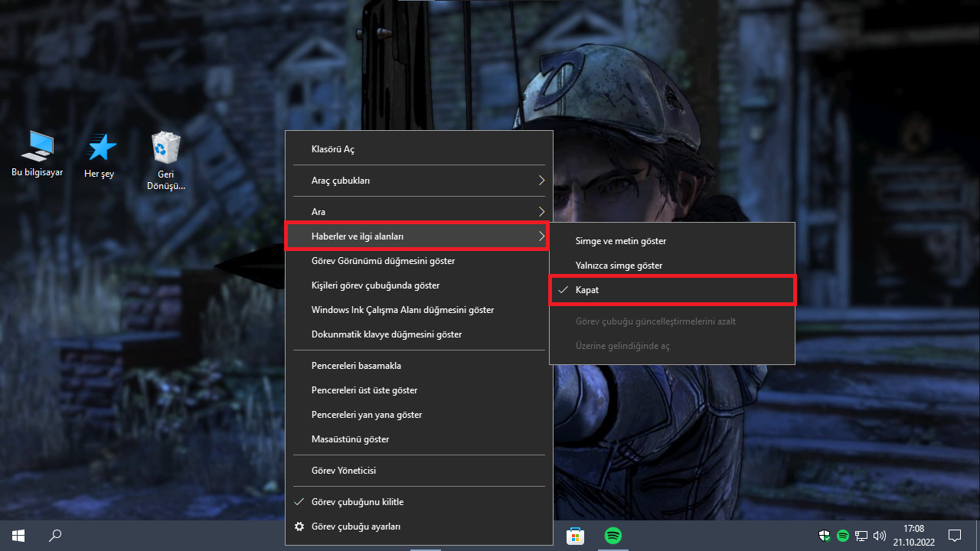Screen dimensions: 980x551
Task: Expand the Araç çubukları submenu
Action: [419, 181]
